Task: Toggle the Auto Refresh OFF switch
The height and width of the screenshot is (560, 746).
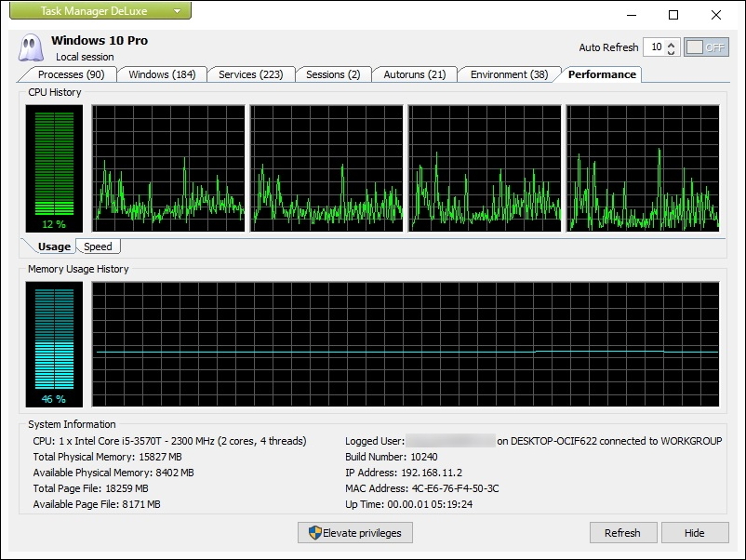Action: (706, 47)
